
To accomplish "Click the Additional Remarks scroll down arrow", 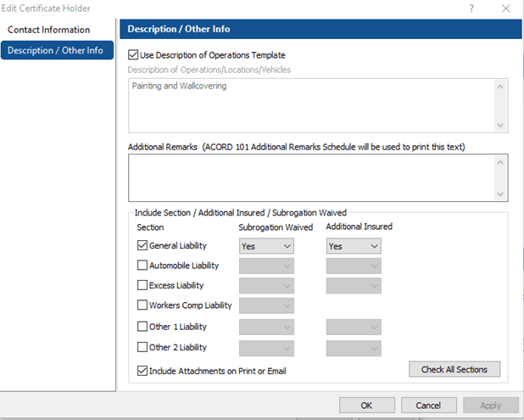I will pos(500,193).
